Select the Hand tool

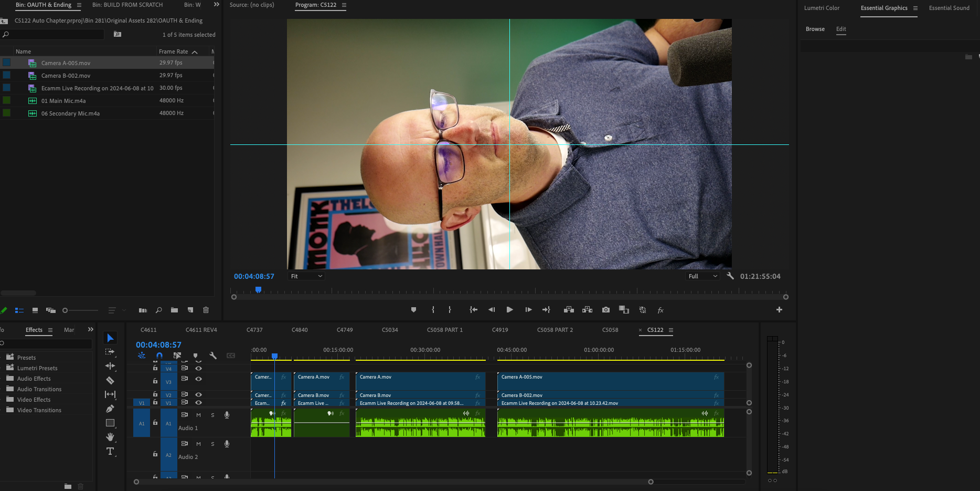[110, 437]
